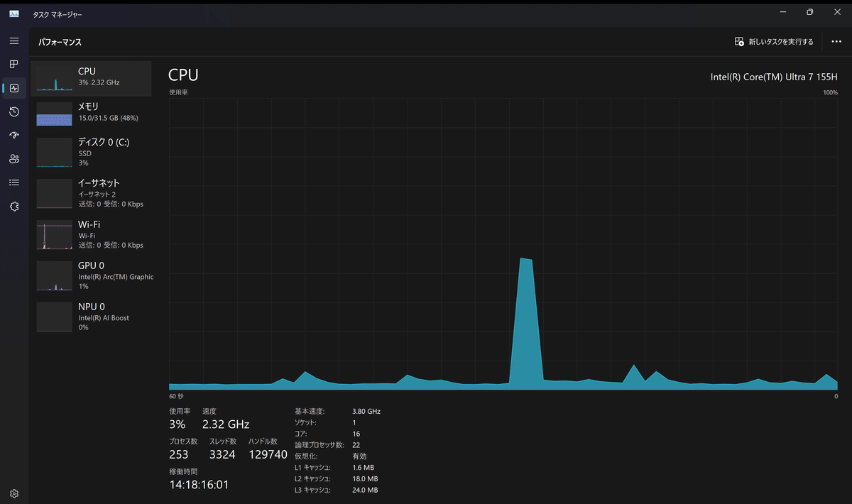Open Startup apps icon in sidebar
The width and height of the screenshot is (852, 504).
click(x=14, y=135)
